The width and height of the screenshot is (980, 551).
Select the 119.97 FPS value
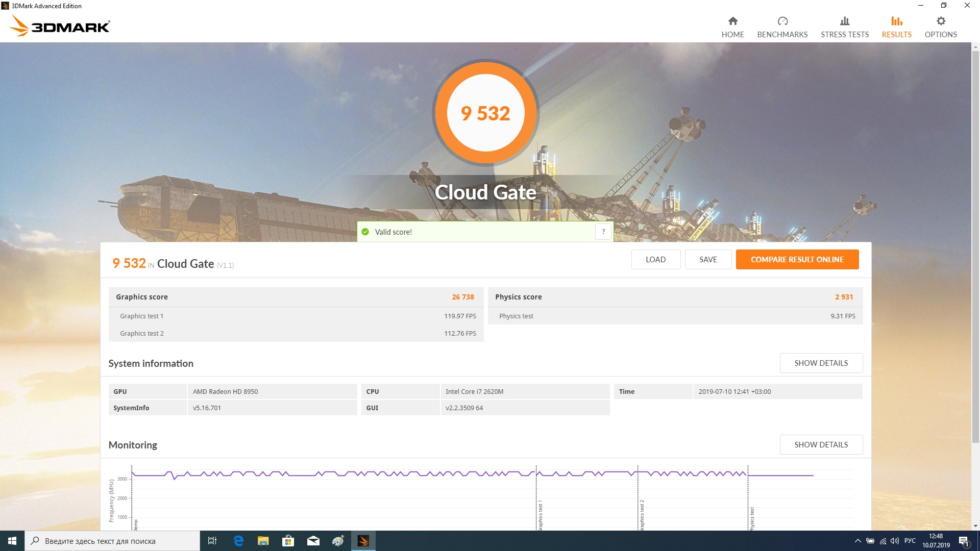pyautogui.click(x=460, y=316)
